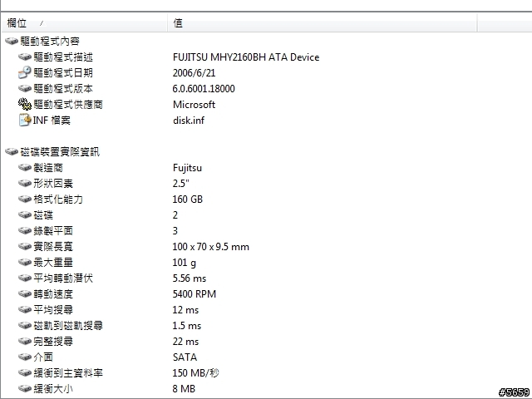Select the 驅動程式內容 section icon
This screenshot has width=532, height=399.
point(12,41)
